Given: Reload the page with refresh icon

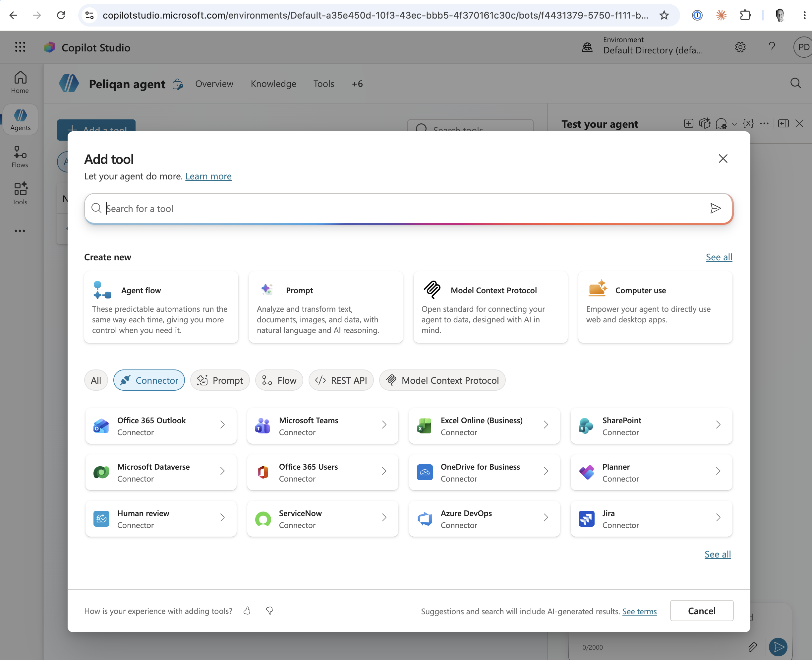Looking at the screenshot, I should tap(61, 15).
